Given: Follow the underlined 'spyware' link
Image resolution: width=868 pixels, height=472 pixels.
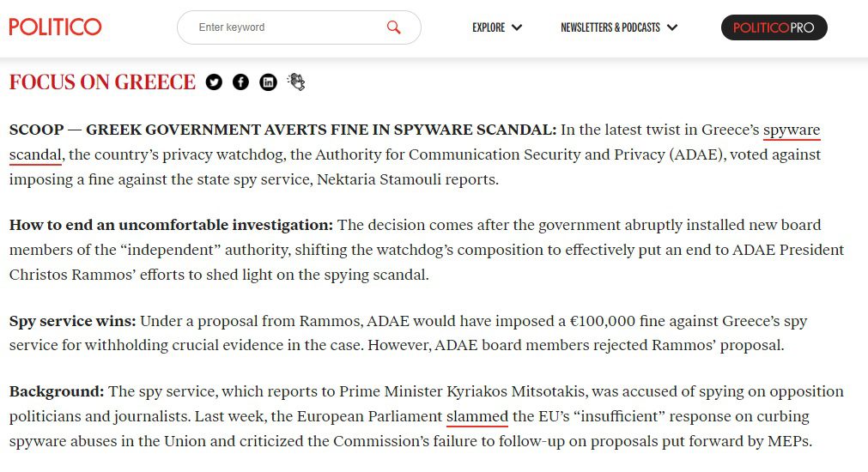Looking at the screenshot, I should (792, 130).
